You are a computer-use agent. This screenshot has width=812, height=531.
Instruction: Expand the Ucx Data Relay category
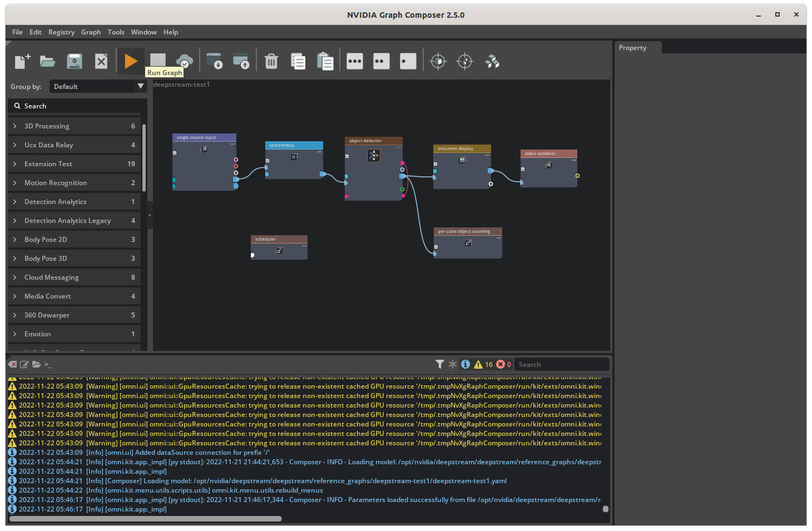(74, 145)
